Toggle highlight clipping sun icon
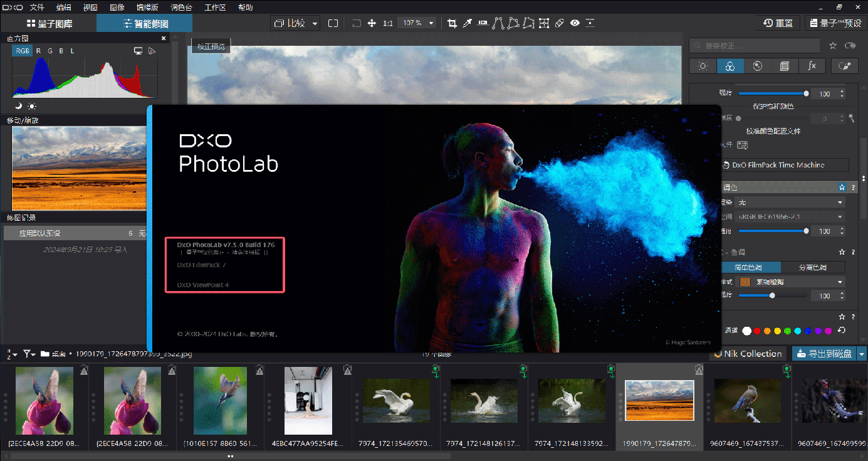868x461 pixels. point(32,105)
